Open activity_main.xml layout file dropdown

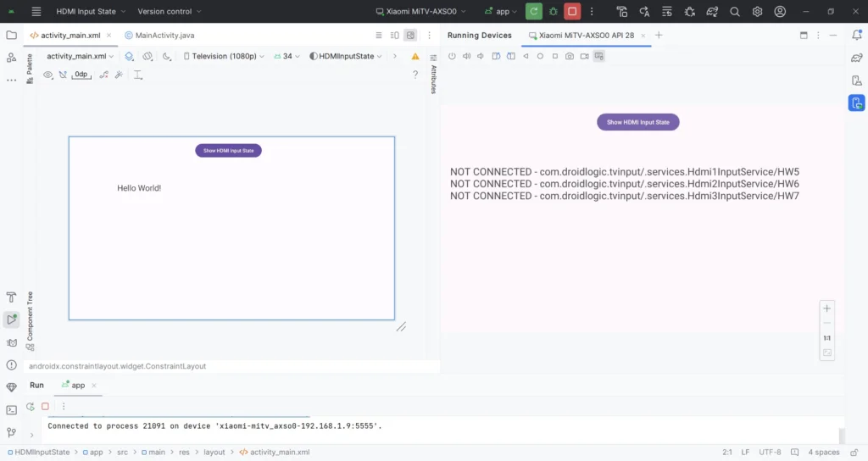[x=81, y=56]
